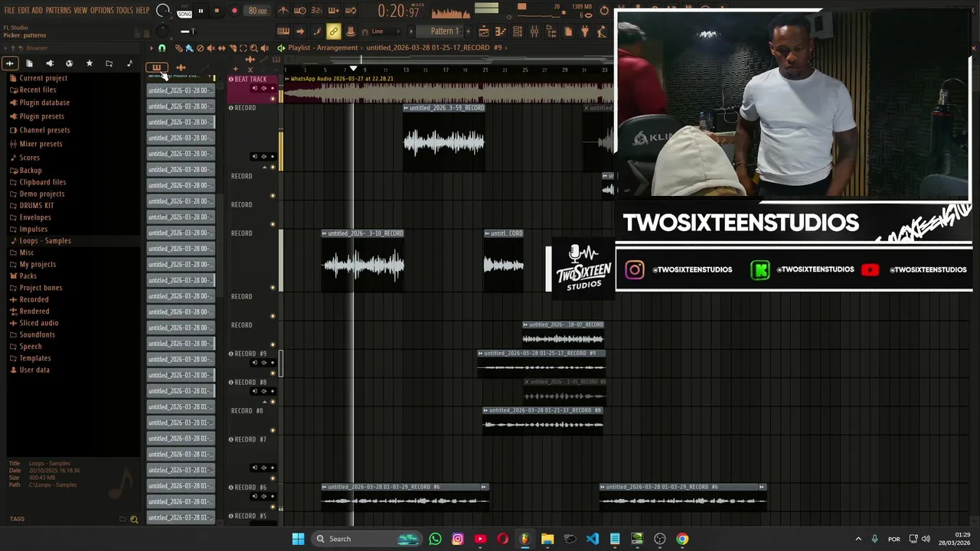The image size is (980, 551).
Task: Select the untitled_2026-03-28 01-25-17_RECORD #9 clip
Action: tap(541, 363)
